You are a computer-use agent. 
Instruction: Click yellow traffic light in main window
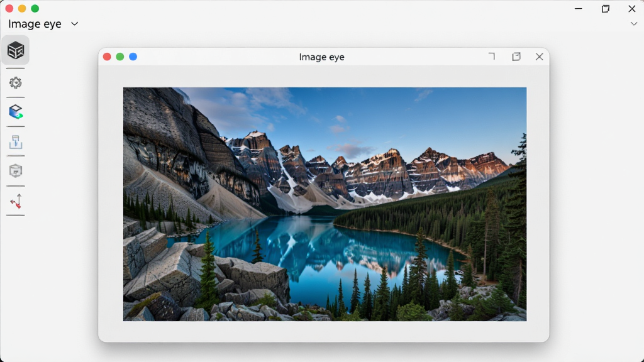(22, 8)
